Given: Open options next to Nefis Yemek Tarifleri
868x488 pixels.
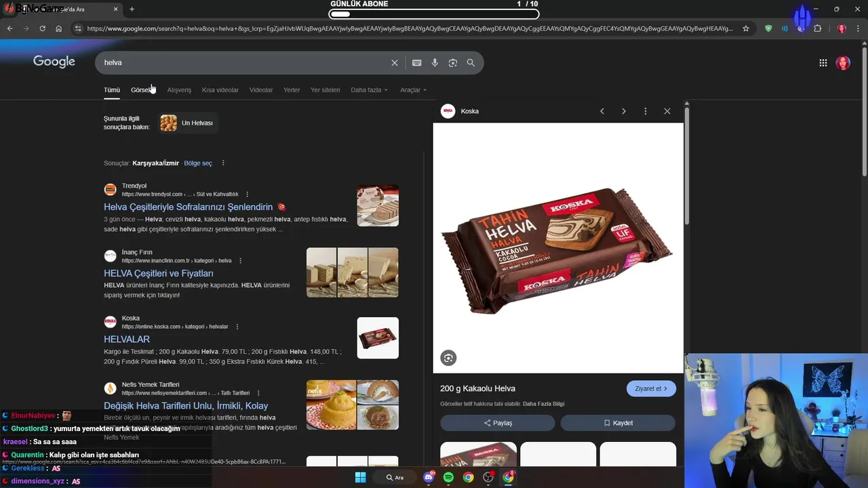Looking at the screenshot, I should coord(258,393).
